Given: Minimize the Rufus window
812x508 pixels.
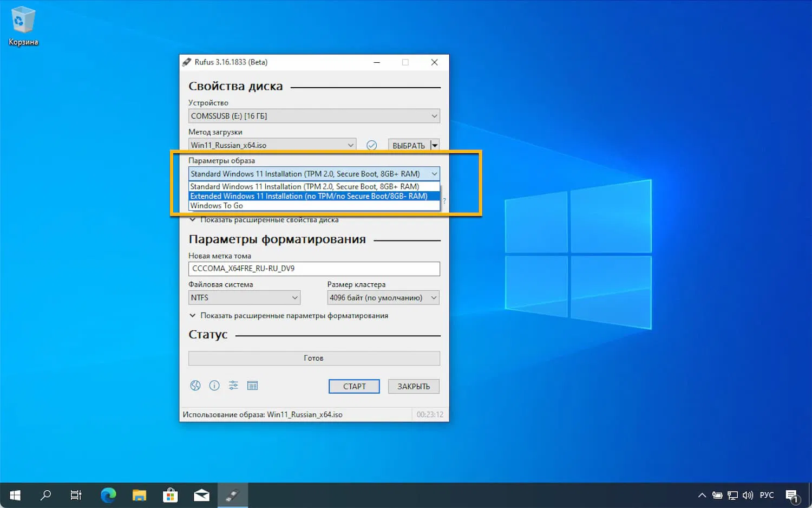Looking at the screenshot, I should (x=377, y=62).
